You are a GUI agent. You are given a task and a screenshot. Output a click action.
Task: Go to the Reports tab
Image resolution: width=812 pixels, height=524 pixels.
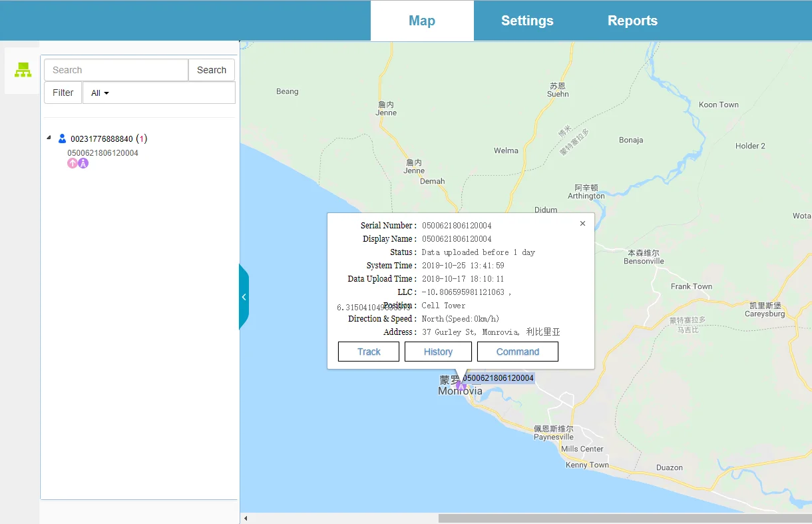632,21
